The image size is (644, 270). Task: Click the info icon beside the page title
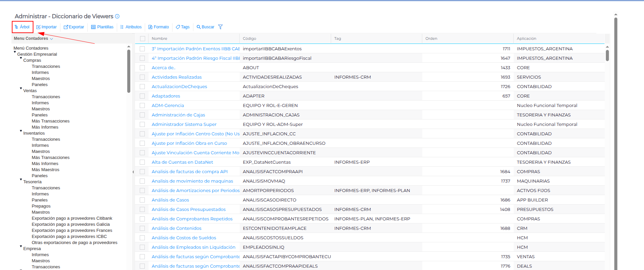117,16
